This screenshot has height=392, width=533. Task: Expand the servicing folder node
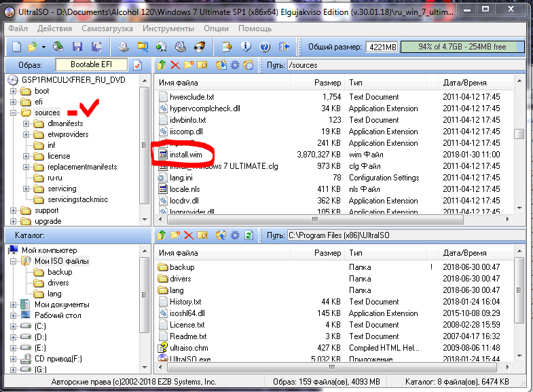tap(26, 189)
